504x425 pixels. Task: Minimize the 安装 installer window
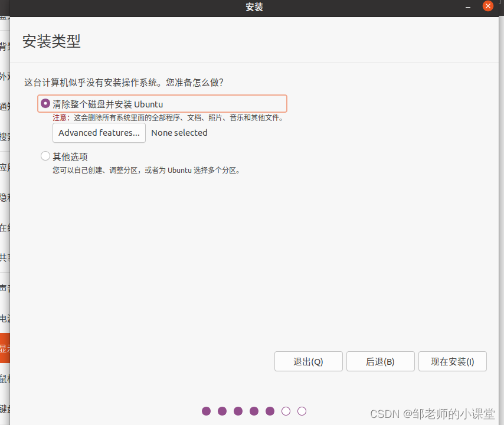coord(468,7)
